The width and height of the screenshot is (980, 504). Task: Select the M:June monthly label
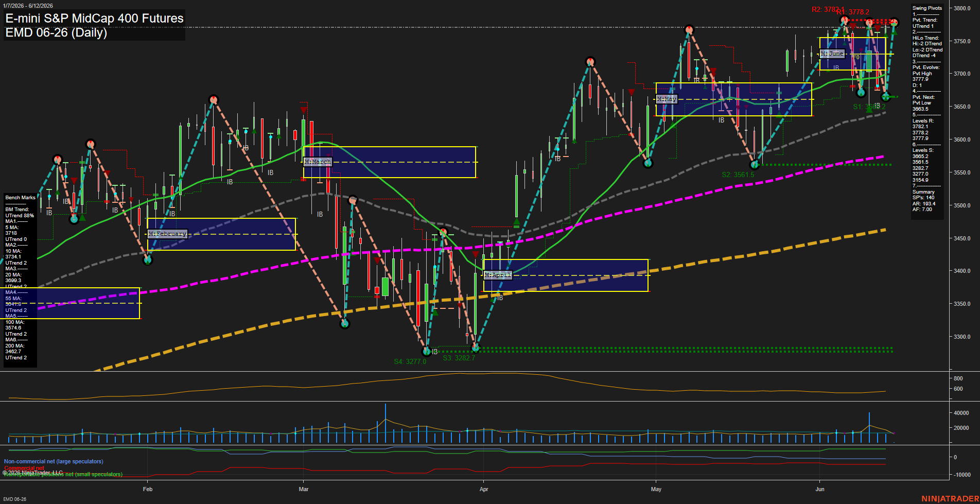tap(832, 54)
